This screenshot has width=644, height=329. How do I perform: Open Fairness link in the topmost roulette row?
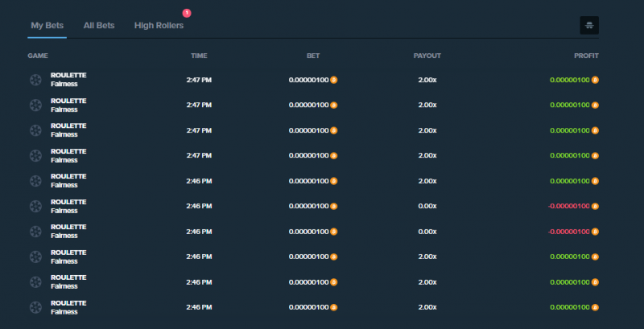coord(64,84)
